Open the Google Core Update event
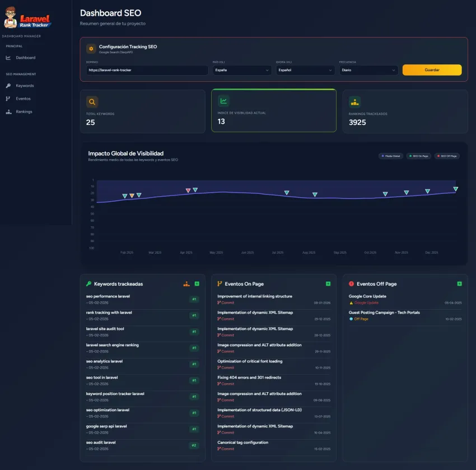Screen dimensions: 476x470 pyautogui.click(x=367, y=296)
